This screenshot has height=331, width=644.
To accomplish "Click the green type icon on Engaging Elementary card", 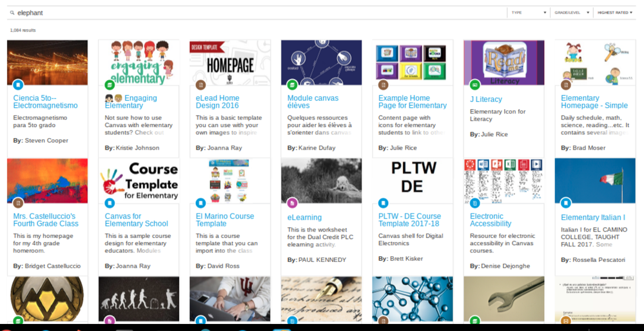I will pyautogui.click(x=109, y=85).
